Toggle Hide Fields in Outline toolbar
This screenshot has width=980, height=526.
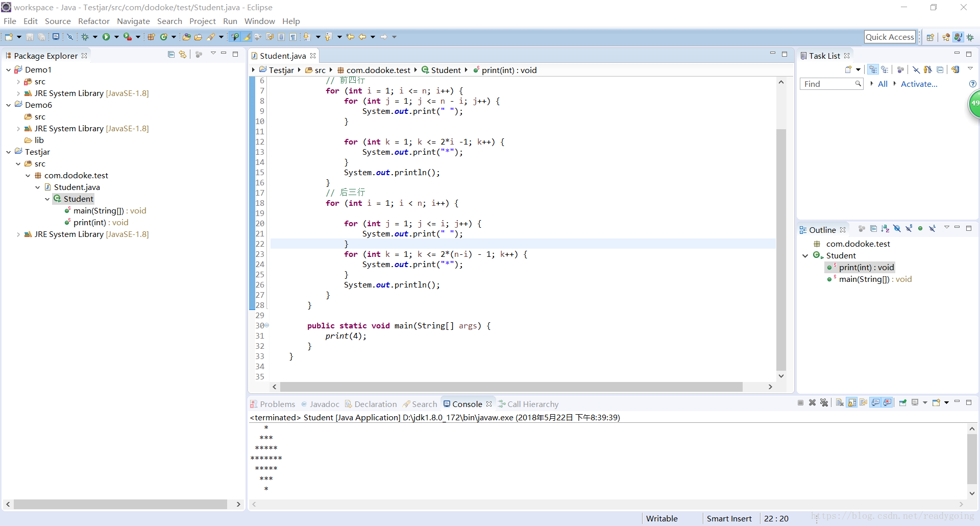[897, 229]
